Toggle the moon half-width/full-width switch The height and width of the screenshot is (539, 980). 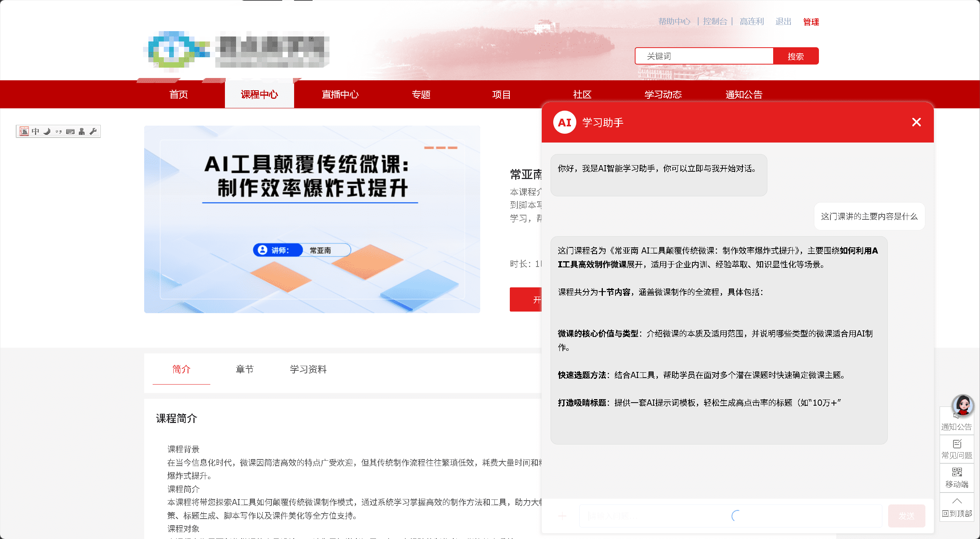tap(47, 131)
